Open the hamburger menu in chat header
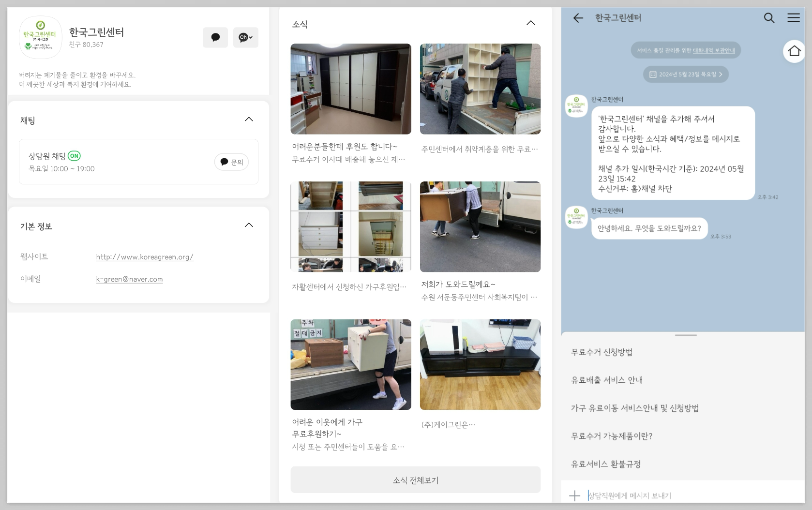812x510 pixels. pyautogui.click(x=794, y=18)
